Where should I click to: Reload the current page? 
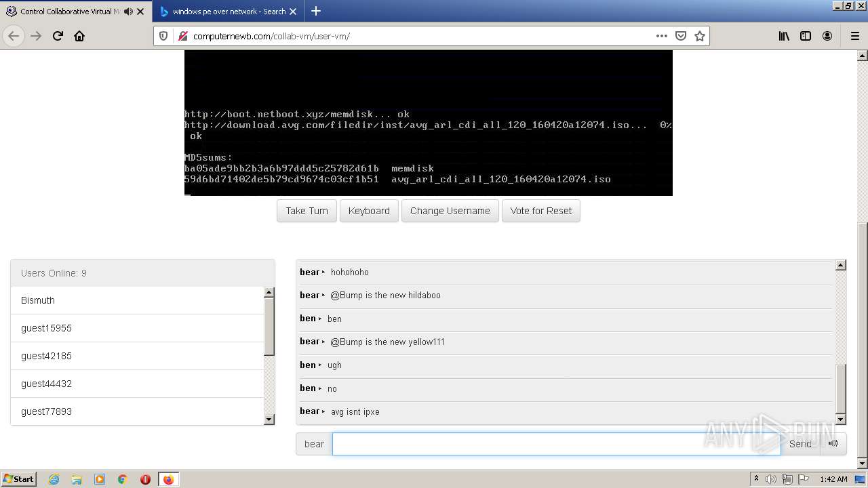58,36
